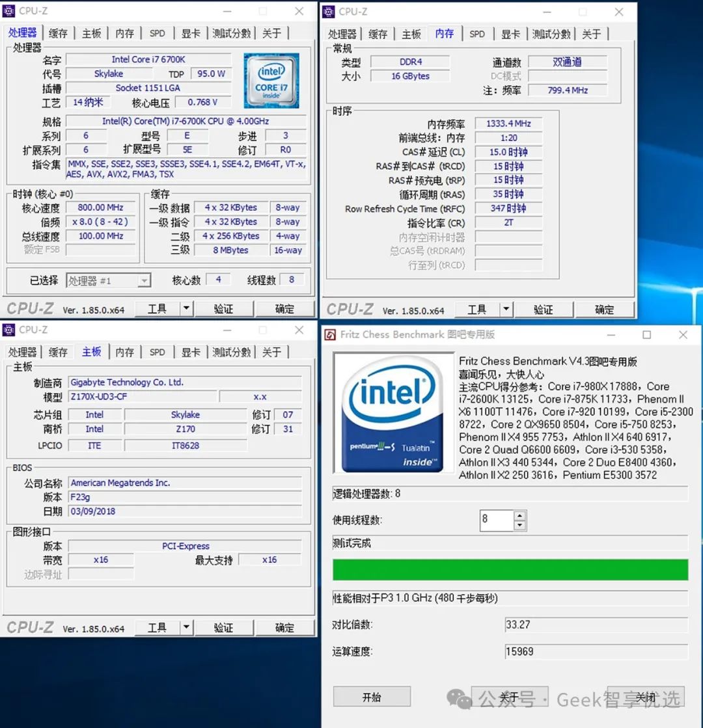Switch to 測試分數 tab in mainboard CPU-Z window
Screen dimensions: 703x728
[231, 353]
